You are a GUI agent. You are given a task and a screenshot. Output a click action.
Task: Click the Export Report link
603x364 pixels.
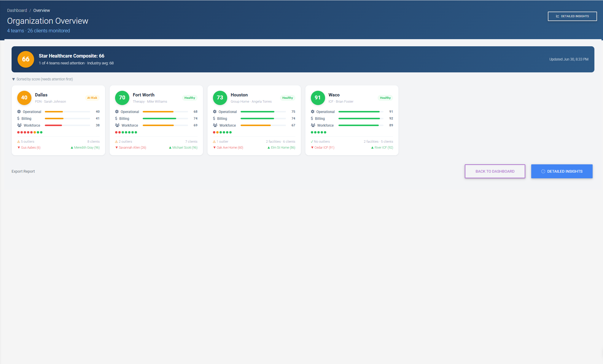click(23, 171)
